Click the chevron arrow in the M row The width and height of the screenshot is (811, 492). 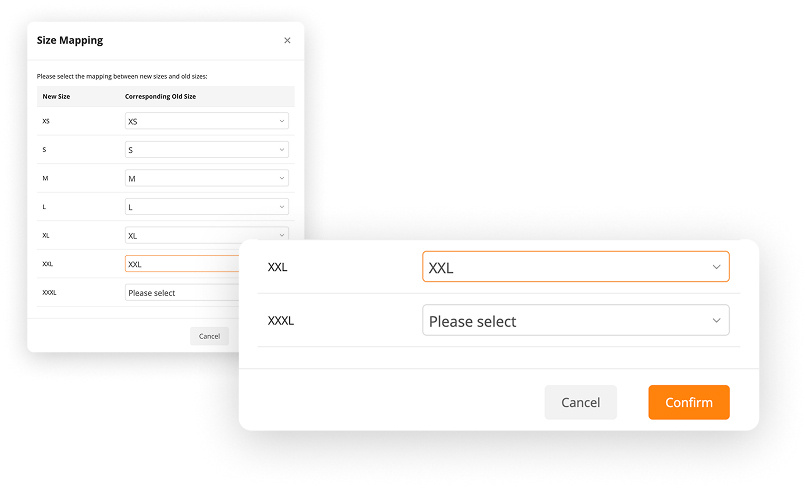(x=282, y=178)
